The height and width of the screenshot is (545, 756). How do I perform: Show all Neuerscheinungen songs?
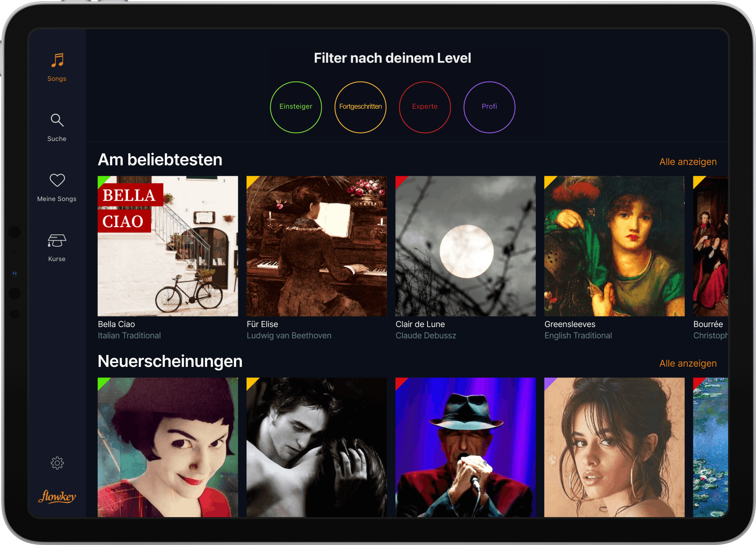coord(688,363)
